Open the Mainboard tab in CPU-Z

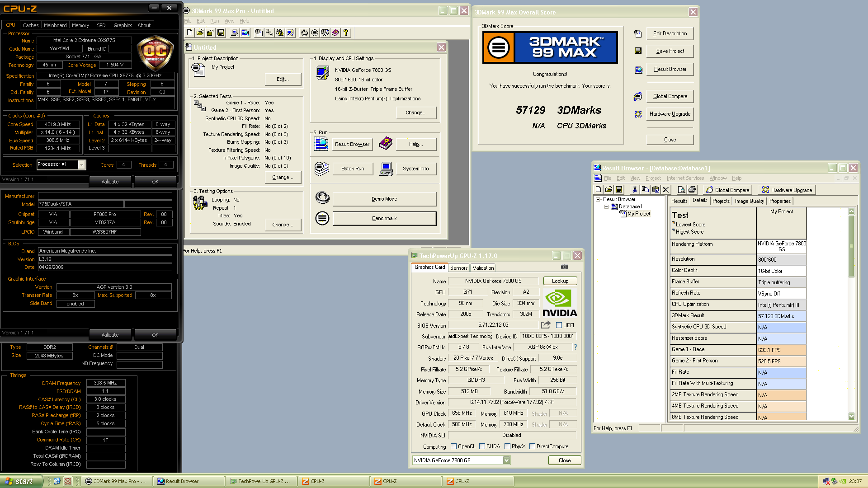[55, 25]
